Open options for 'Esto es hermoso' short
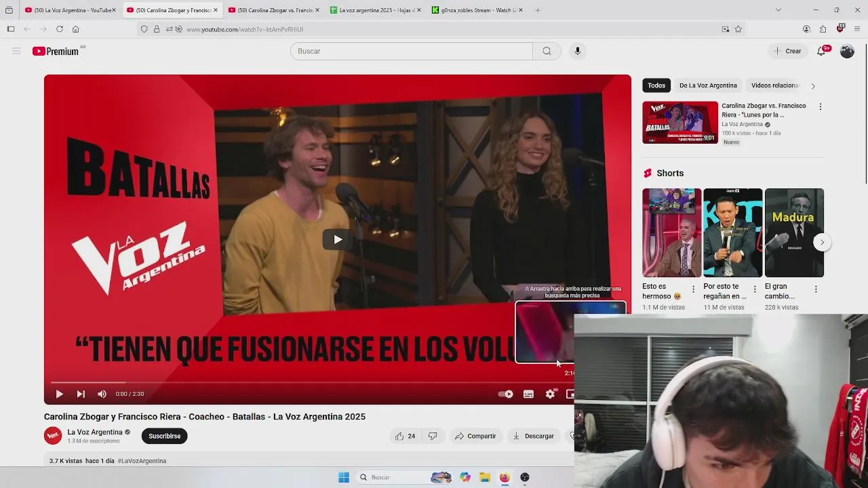 (x=693, y=289)
